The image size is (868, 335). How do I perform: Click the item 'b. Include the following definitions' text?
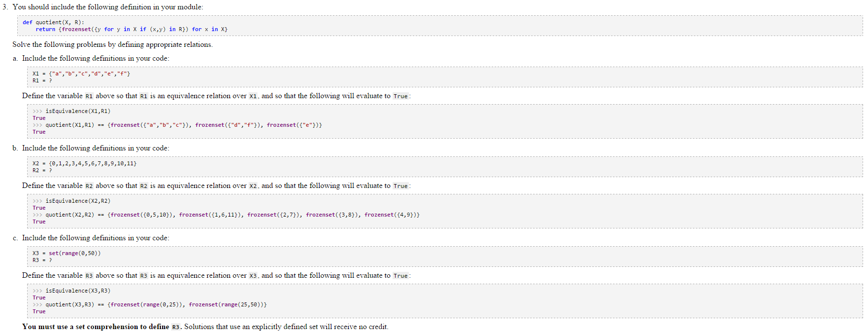(91, 148)
